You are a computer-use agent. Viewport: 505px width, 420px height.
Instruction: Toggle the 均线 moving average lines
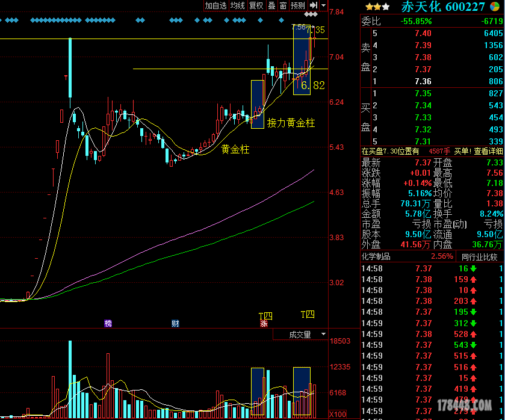pyautogui.click(x=238, y=5)
